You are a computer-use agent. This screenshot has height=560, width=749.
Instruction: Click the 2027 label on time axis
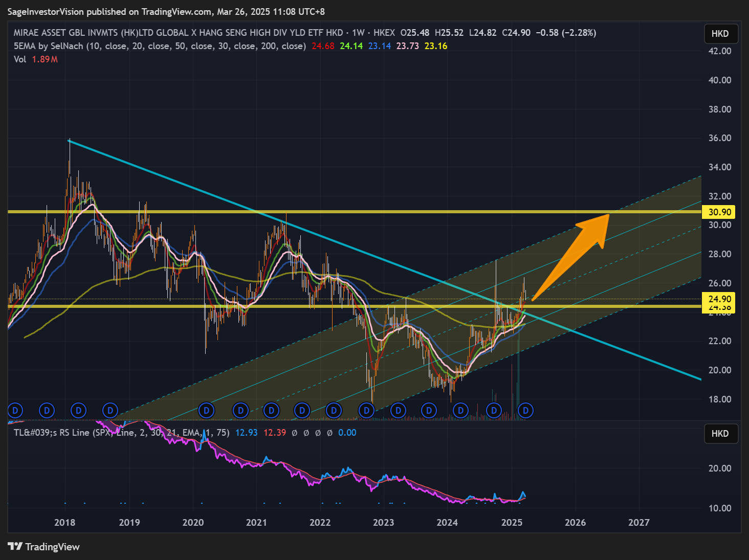(639, 523)
